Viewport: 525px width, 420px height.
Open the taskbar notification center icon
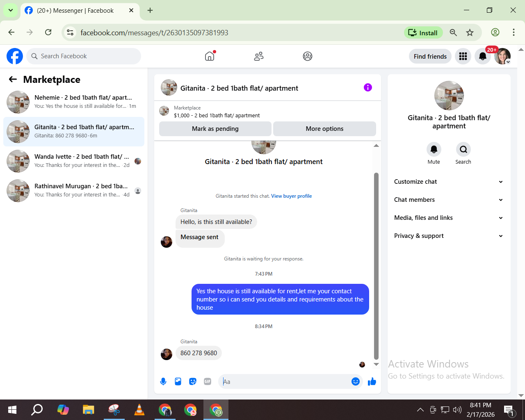[x=509, y=409]
